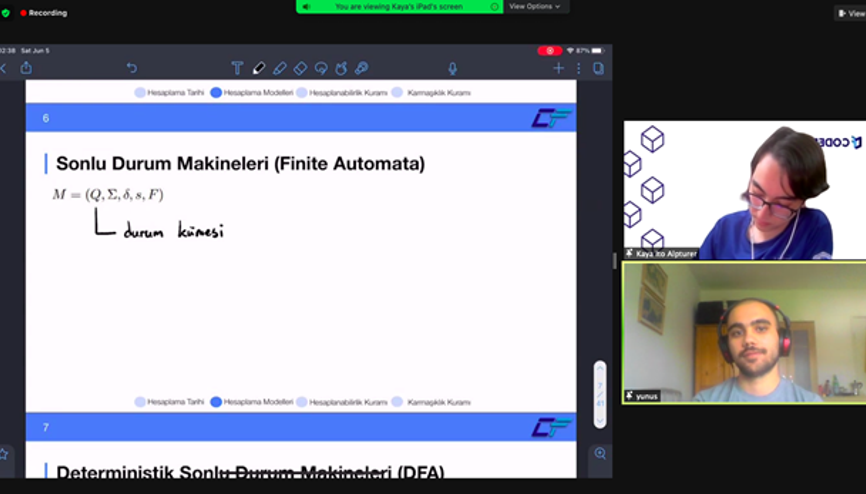866x494 pixels.
Task: Add a new page with plus icon
Action: click(x=558, y=68)
